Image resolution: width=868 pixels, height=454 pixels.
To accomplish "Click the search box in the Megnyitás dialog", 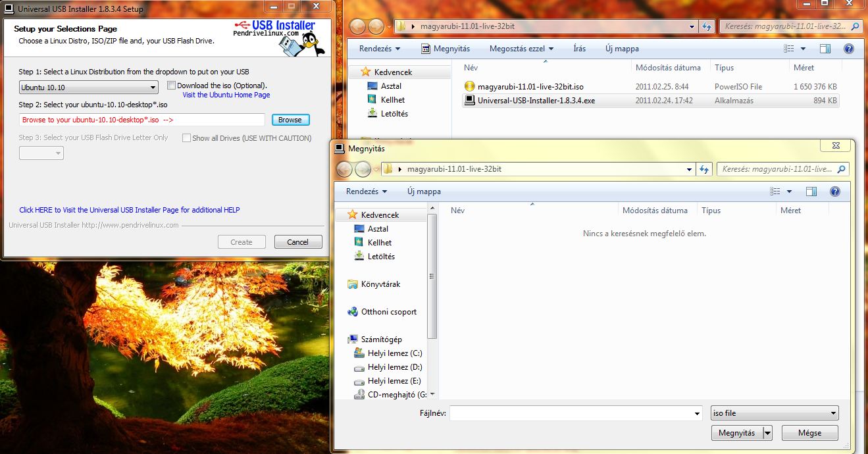I will pyautogui.click(x=783, y=169).
